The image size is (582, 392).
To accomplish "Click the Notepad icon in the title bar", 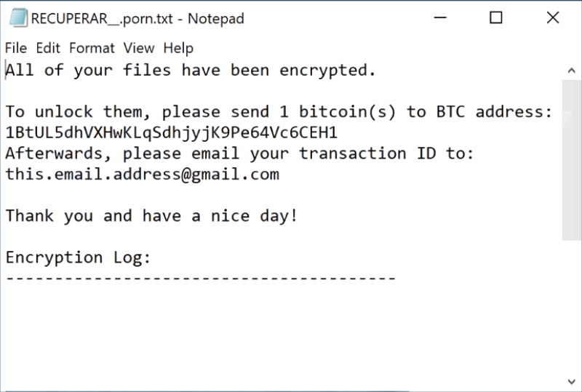I will click(x=18, y=18).
